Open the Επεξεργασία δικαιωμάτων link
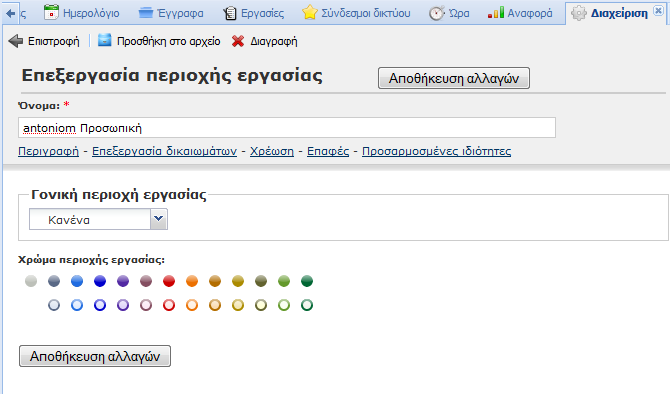 tap(165, 151)
